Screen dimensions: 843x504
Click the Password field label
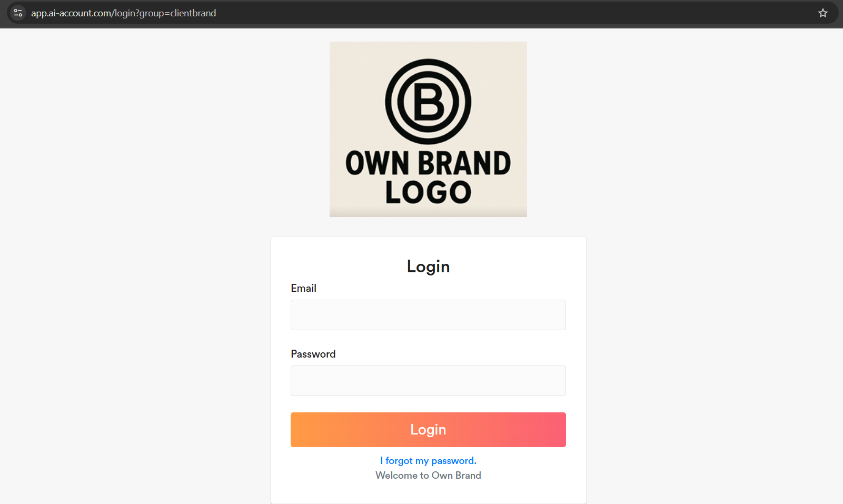(x=313, y=354)
